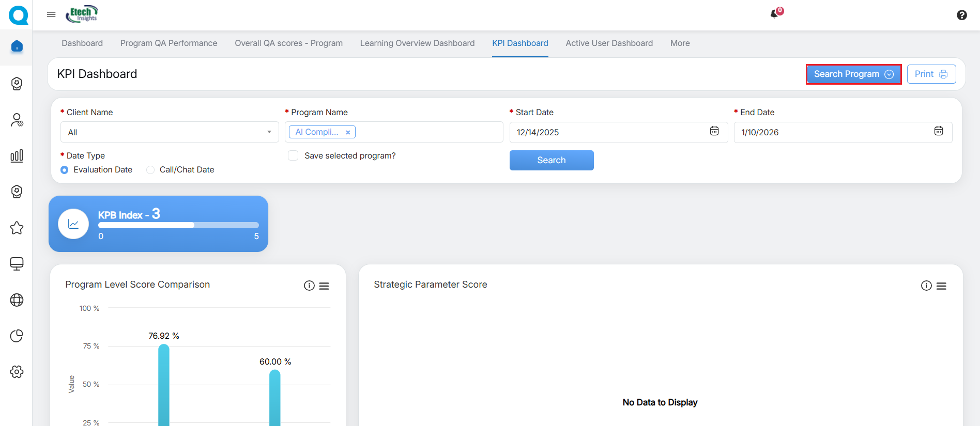Viewport: 980px width, 426px height.
Task: Open the help question mark icon
Action: click(x=961, y=15)
